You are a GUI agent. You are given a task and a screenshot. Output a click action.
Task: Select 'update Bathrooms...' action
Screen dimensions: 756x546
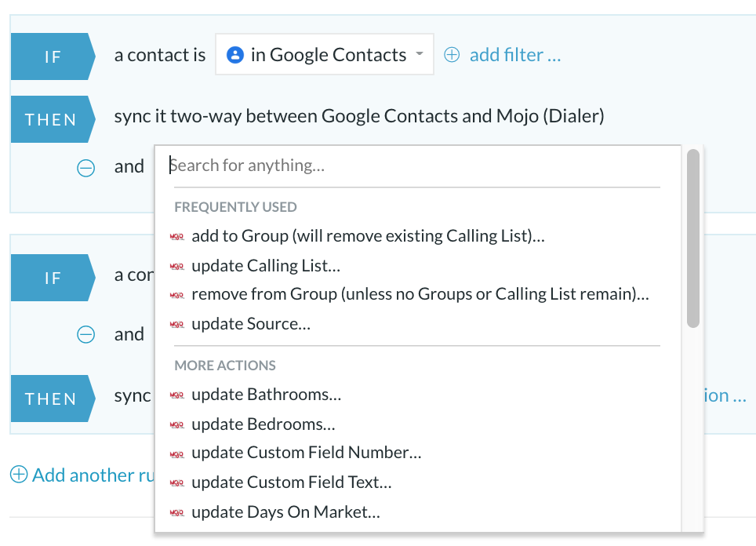pos(266,395)
